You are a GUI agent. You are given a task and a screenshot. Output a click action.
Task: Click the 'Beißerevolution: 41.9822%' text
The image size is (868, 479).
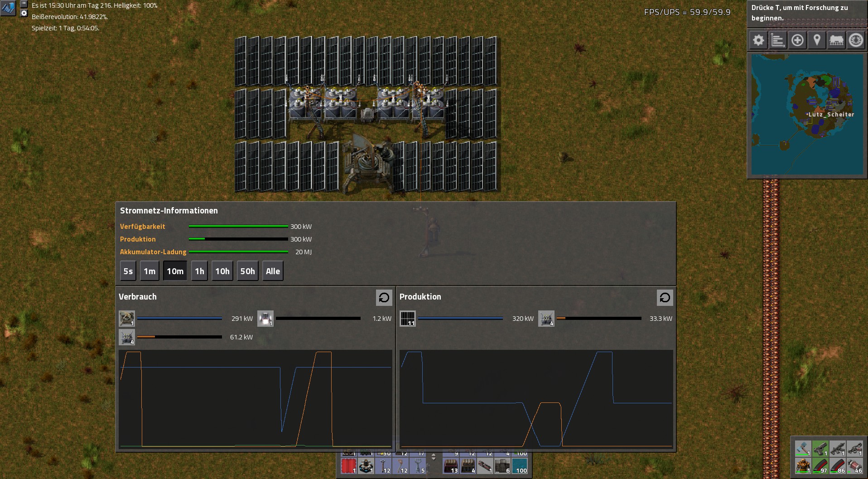tap(70, 17)
